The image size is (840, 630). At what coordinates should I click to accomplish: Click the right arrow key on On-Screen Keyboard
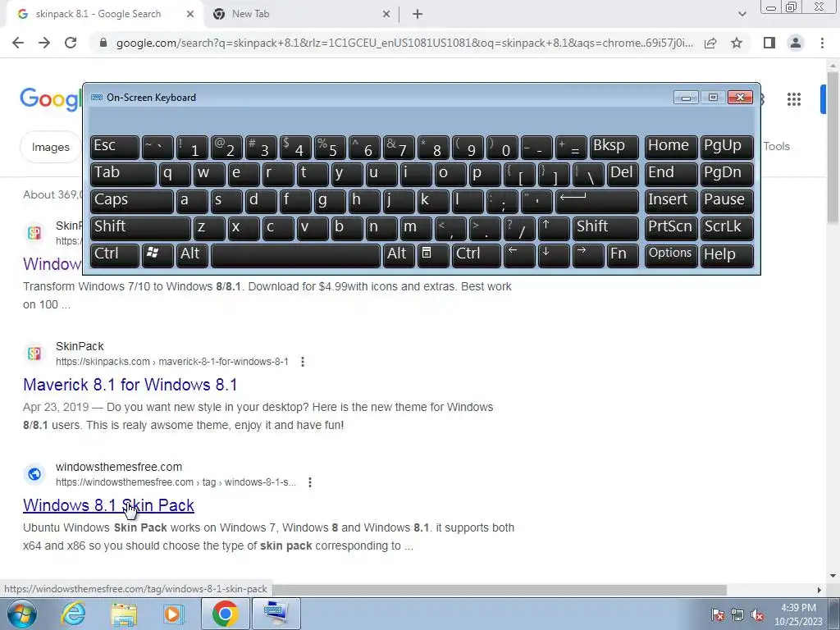coord(587,255)
